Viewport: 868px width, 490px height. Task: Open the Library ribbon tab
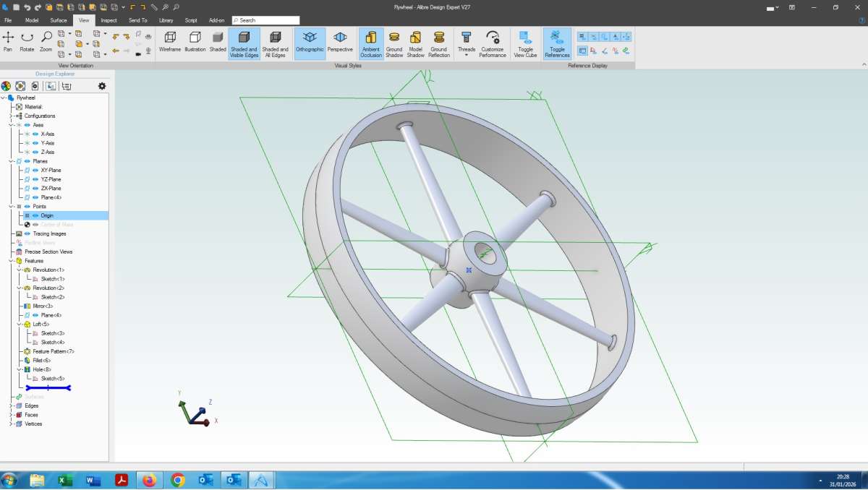166,20
